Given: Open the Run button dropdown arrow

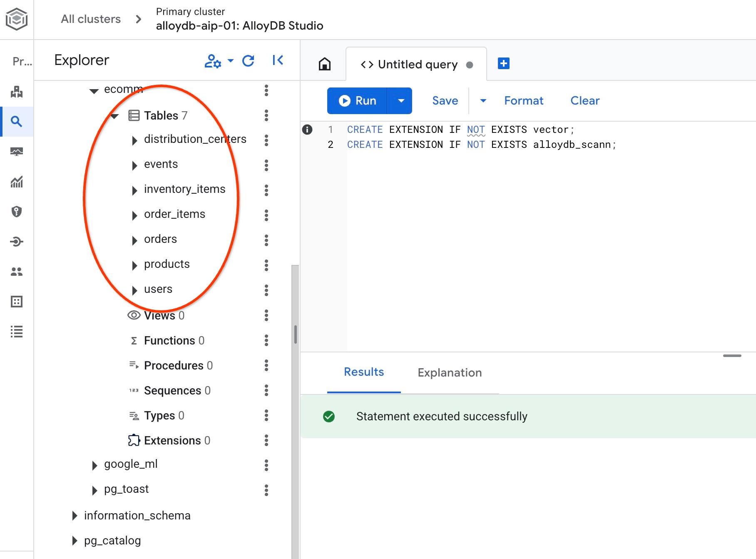Looking at the screenshot, I should 400,101.
